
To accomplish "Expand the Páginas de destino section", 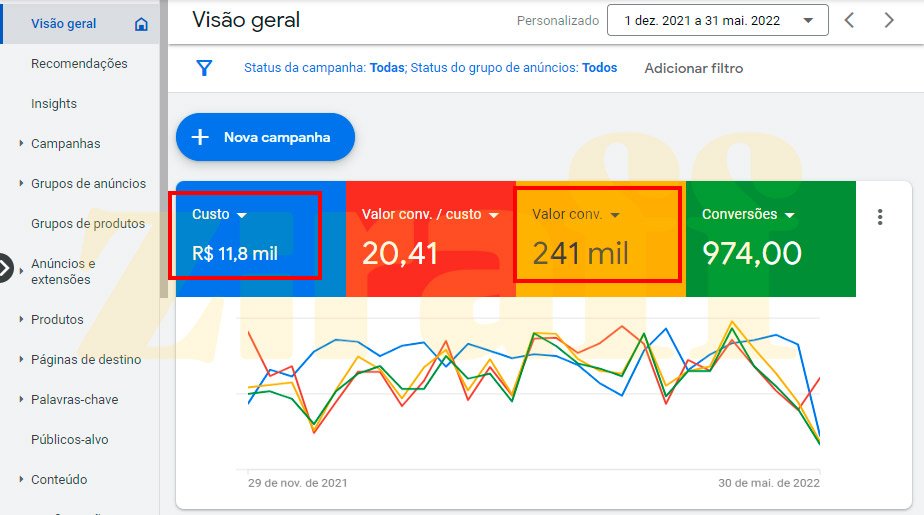I will point(21,359).
